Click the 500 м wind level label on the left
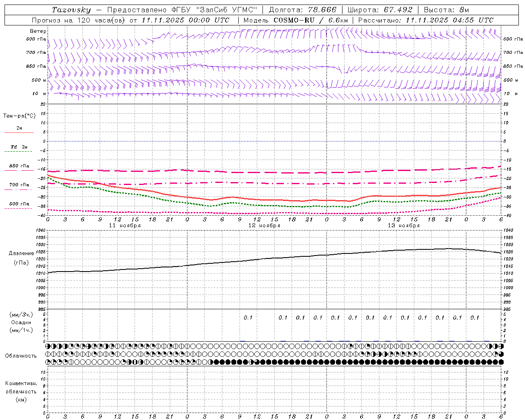Viewport: 525px width, 420px height. point(39,80)
